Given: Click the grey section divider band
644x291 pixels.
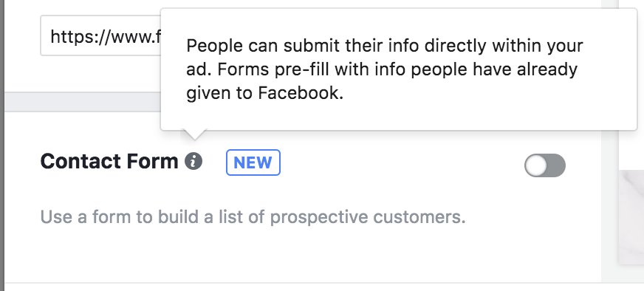Looking at the screenshot, I should pyautogui.click(x=83, y=101).
